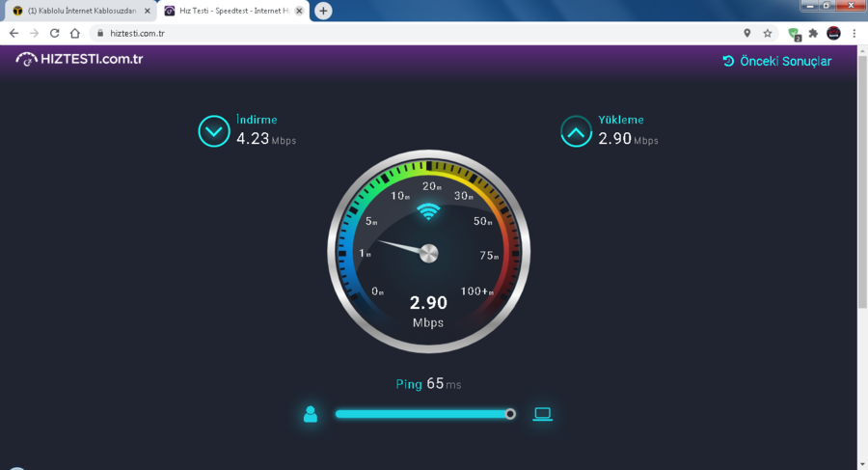Click the Önceki Sonuçlar history icon

coord(728,61)
